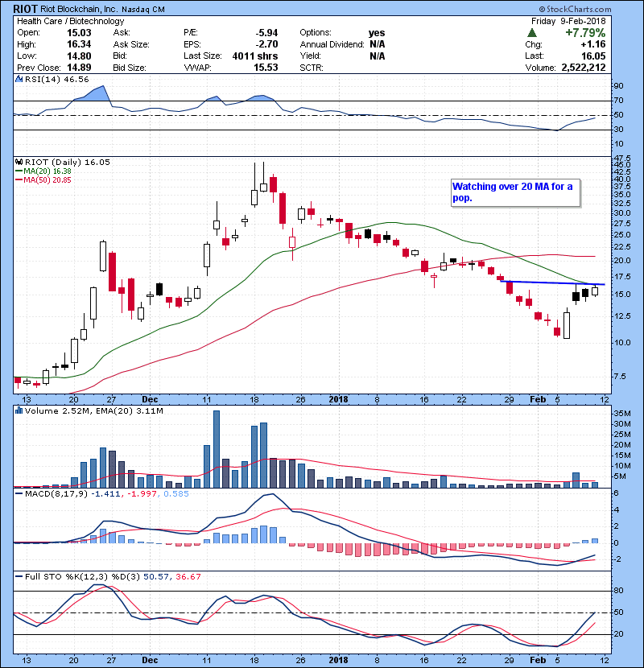Viewport: 644px width, 668px height.
Task: Click the red stochastic %D value 36.67
Action: point(188,577)
